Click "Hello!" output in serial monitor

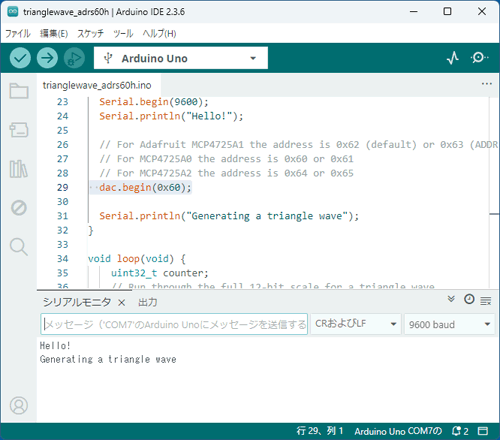(55, 345)
